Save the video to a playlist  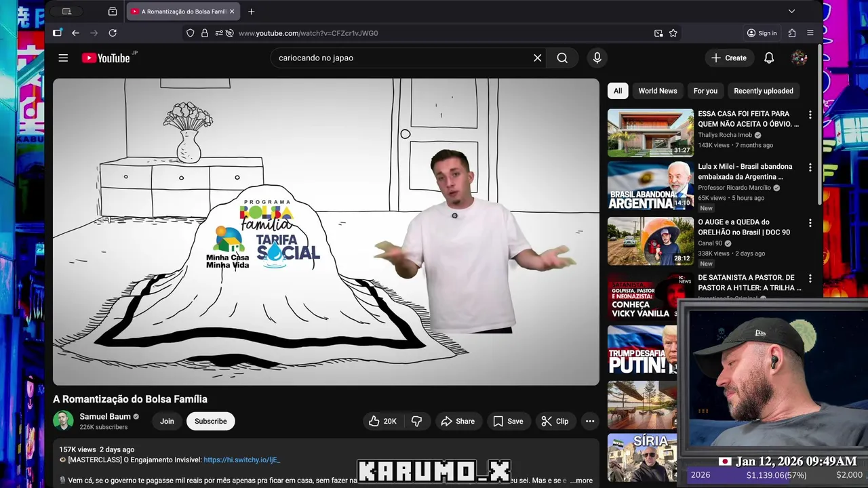point(508,421)
